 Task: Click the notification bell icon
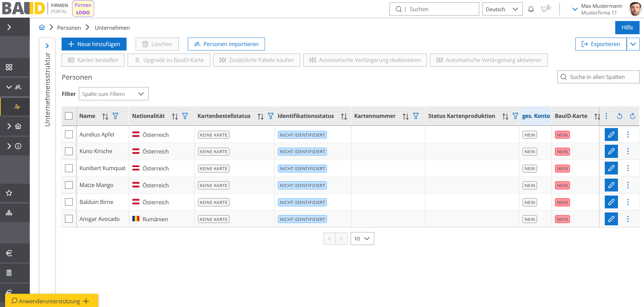click(x=531, y=9)
